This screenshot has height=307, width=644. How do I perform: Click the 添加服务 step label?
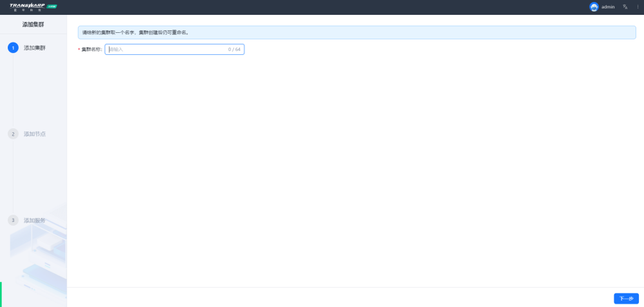35,221
